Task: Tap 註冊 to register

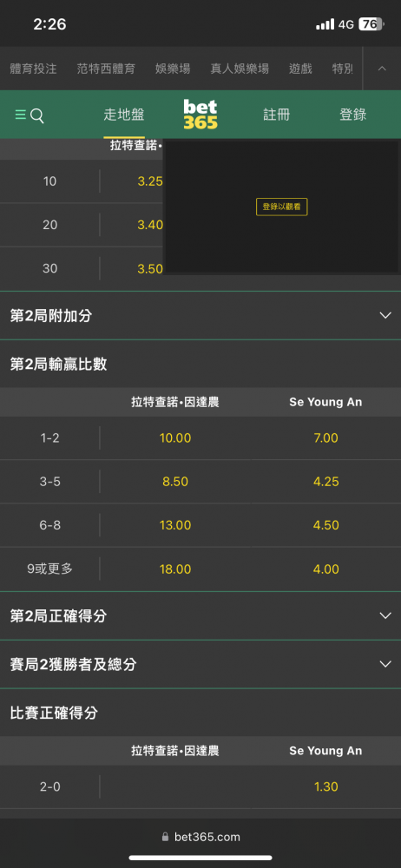Action: [x=276, y=115]
